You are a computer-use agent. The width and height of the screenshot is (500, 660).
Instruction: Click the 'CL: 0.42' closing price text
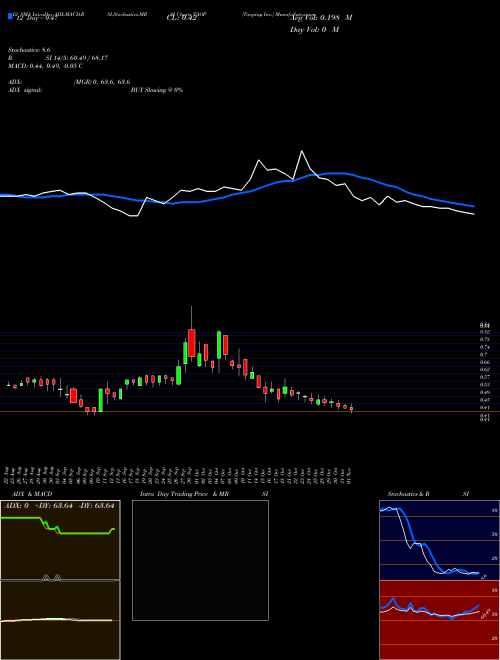tap(181, 18)
